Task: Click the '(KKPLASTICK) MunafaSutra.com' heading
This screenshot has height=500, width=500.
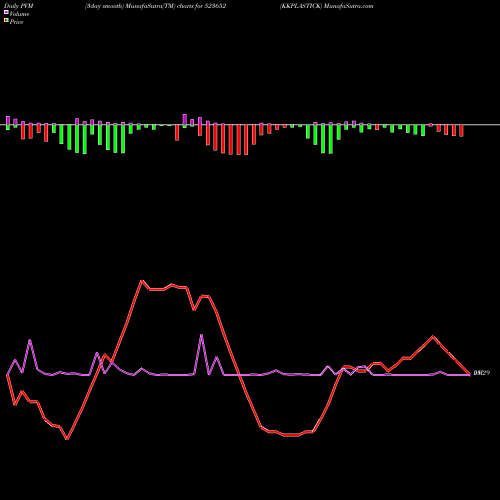Action: pyautogui.click(x=326, y=6)
